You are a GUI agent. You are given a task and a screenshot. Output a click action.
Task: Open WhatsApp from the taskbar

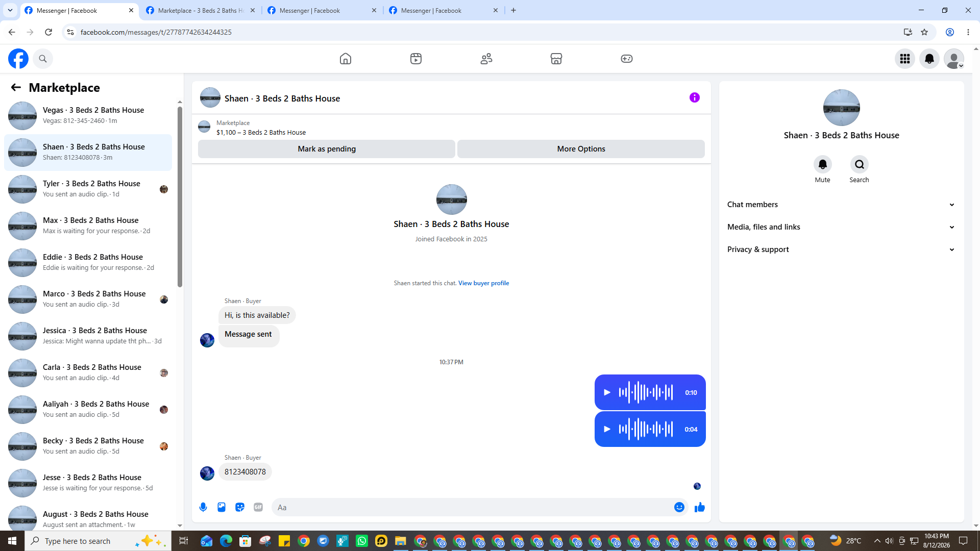[x=362, y=541]
